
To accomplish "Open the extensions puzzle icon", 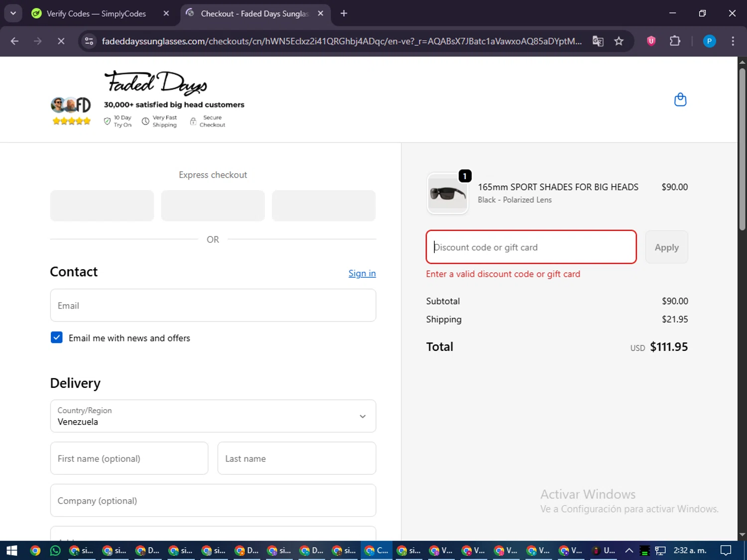I will (675, 41).
